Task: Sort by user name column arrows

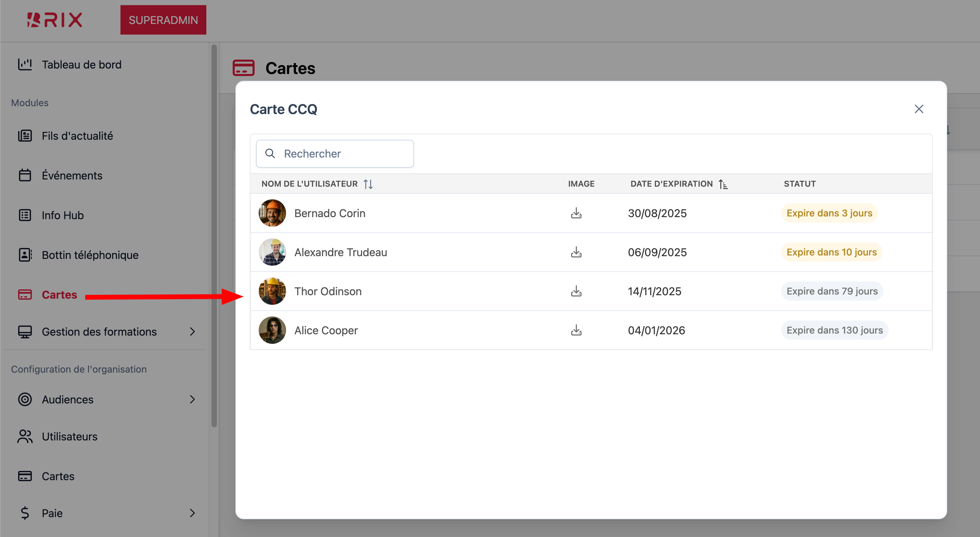Action: [368, 184]
